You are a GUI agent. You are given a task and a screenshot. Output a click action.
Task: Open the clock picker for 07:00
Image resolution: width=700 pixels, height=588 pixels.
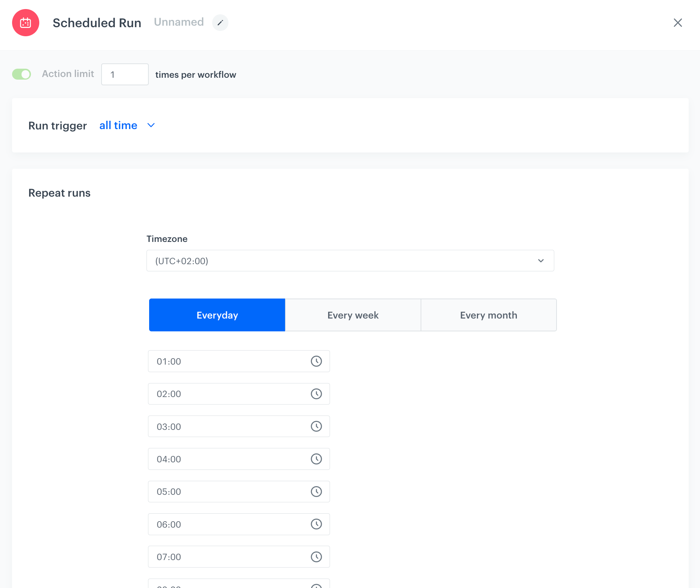point(316,557)
